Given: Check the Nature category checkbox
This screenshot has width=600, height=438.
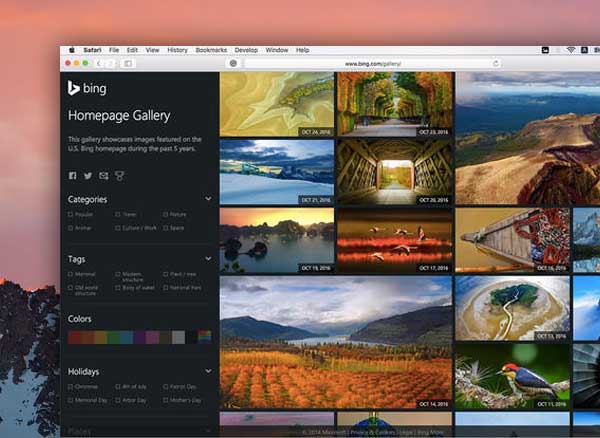Looking at the screenshot, I should pyautogui.click(x=165, y=215).
